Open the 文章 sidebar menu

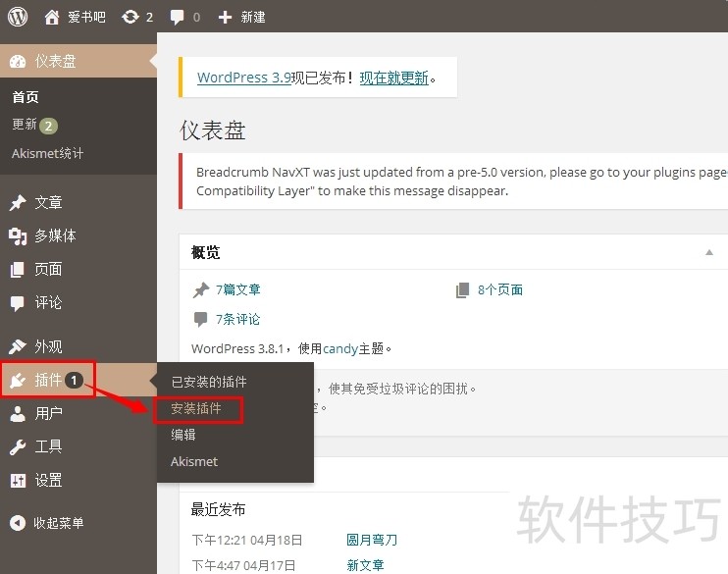pyautogui.click(x=78, y=203)
